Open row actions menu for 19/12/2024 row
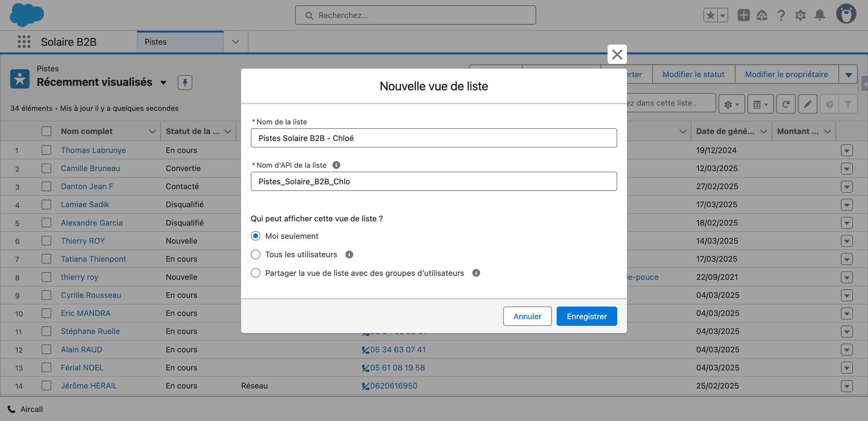Screen dimensions: 868x421 pyautogui.click(x=846, y=151)
